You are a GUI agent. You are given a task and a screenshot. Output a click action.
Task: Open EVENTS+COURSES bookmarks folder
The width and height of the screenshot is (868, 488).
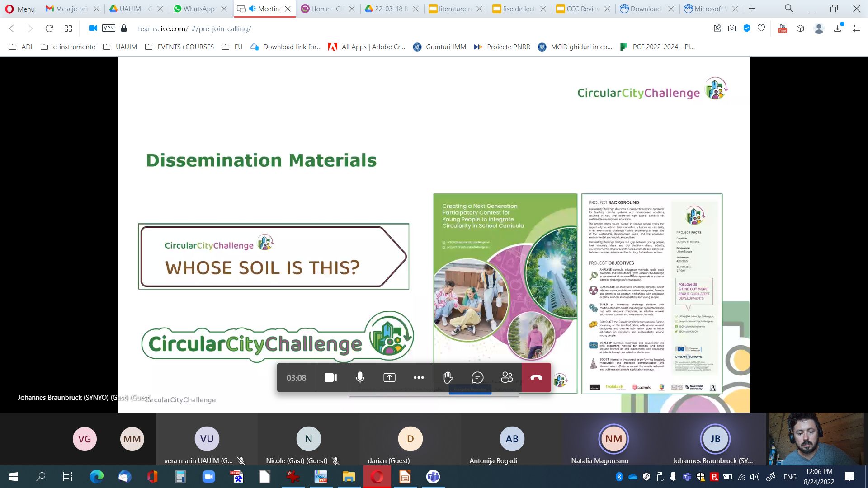click(x=179, y=47)
